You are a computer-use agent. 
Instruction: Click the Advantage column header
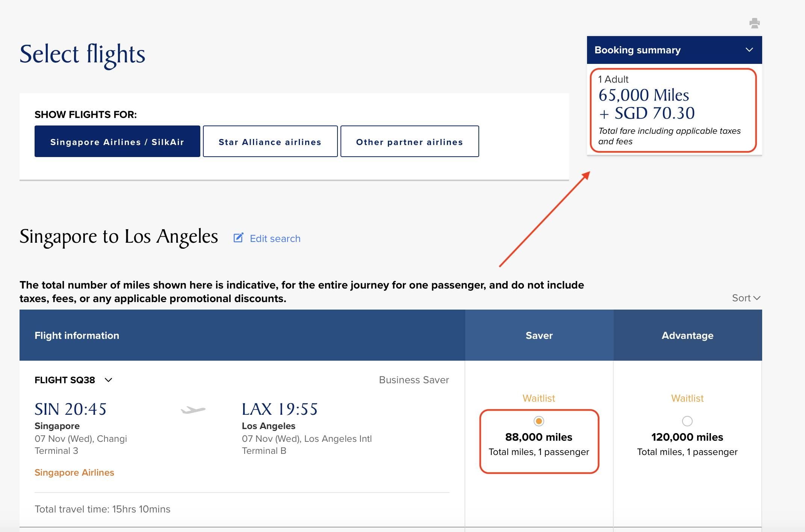[x=687, y=336]
